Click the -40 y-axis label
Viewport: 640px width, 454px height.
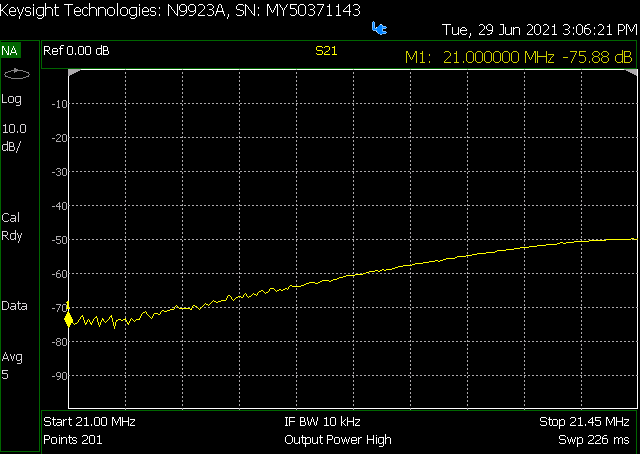[x=59, y=206]
